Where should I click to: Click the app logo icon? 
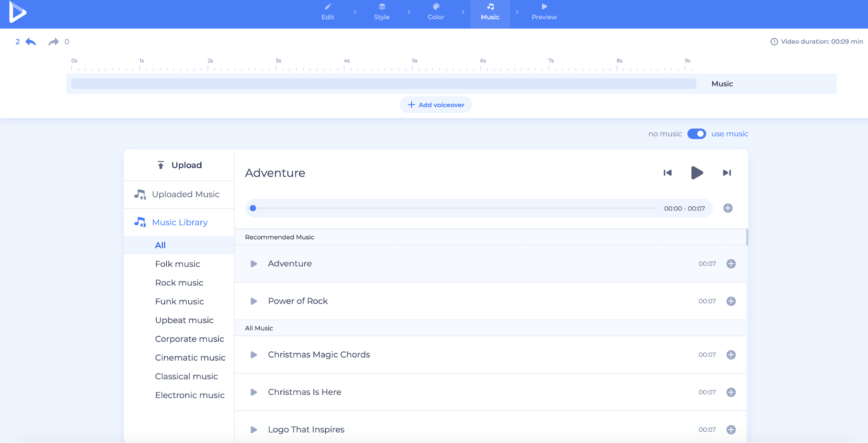click(x=18, y=12)
